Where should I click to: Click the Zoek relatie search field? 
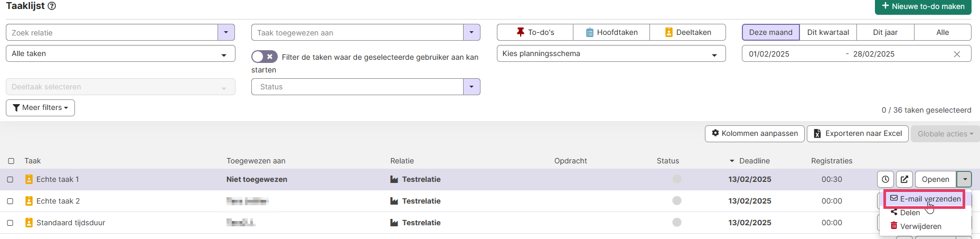click(112, 33)
